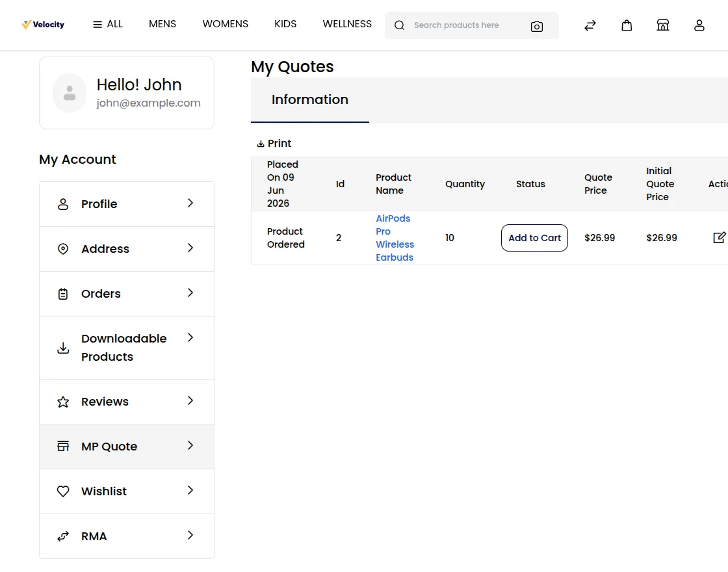Open AirPods Pro Wireless Earbuds link
Image resolution: width=728 pixels, height=572 pixels.
tap(395, 238)
